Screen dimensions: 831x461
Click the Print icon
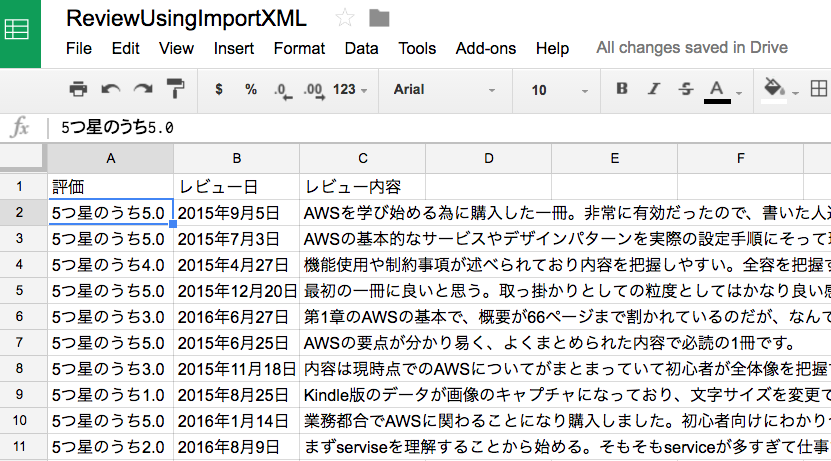[78, 89]
